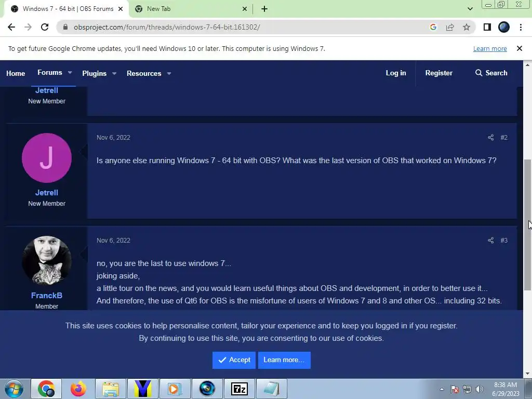Open Windows Media Player from taskbar
This screenshot has width=532, height=399.
point(175,389)
